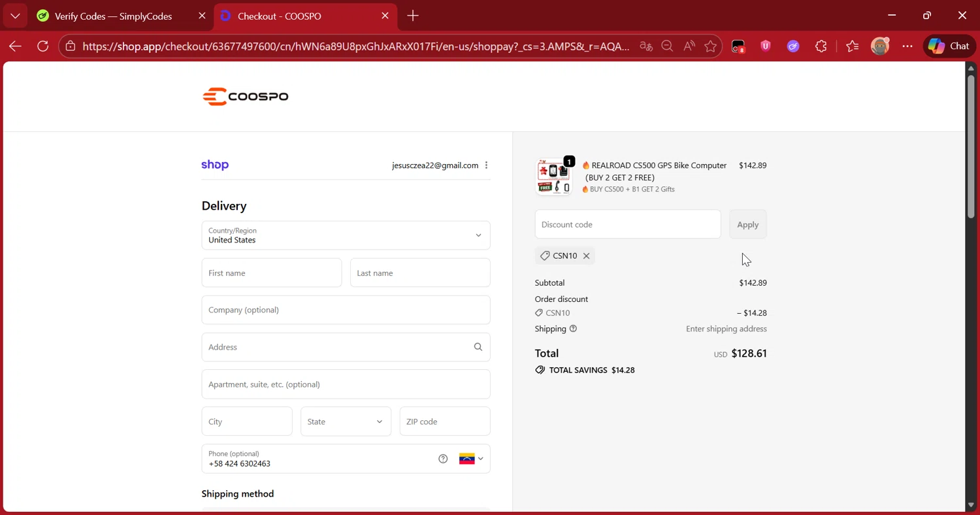Click the browser back arrow

pyautogui.click(x=15, y=46)
